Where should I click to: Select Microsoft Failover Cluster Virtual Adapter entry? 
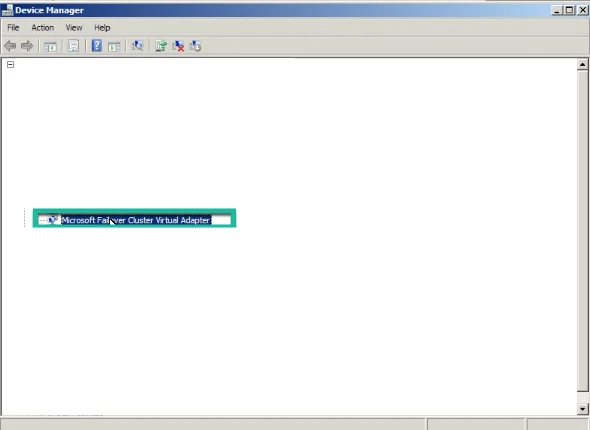tap(136, 220)
